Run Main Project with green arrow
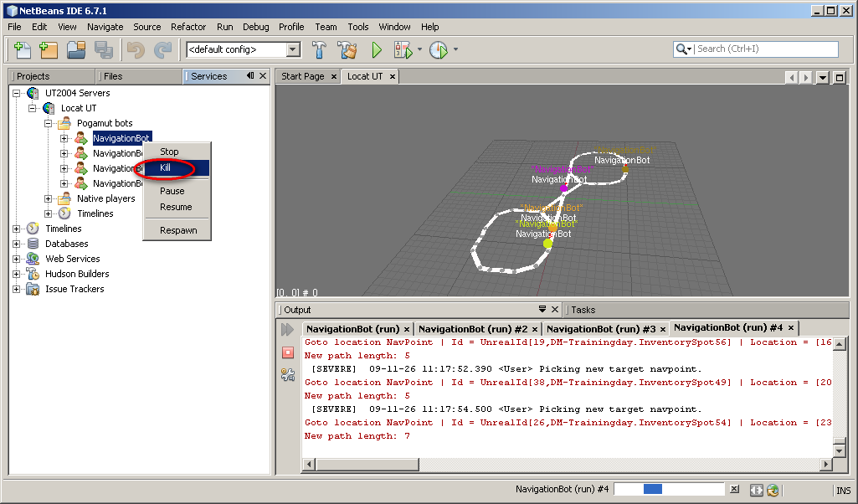 (x=377, y=49)
